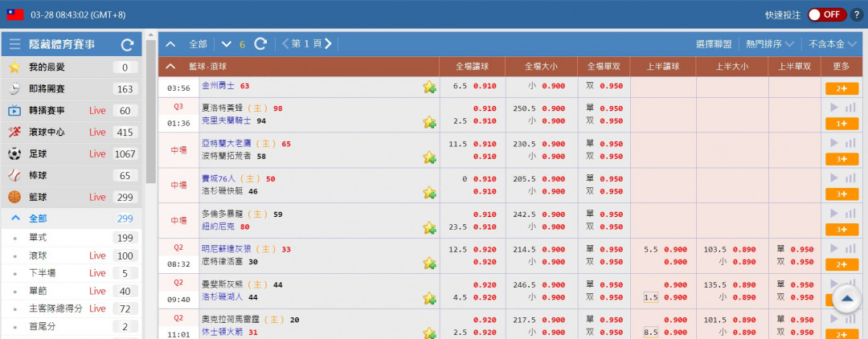Open 2+ more bets for 金州勇士
This screenshot has height=339, width=868.
coord(841,88)
